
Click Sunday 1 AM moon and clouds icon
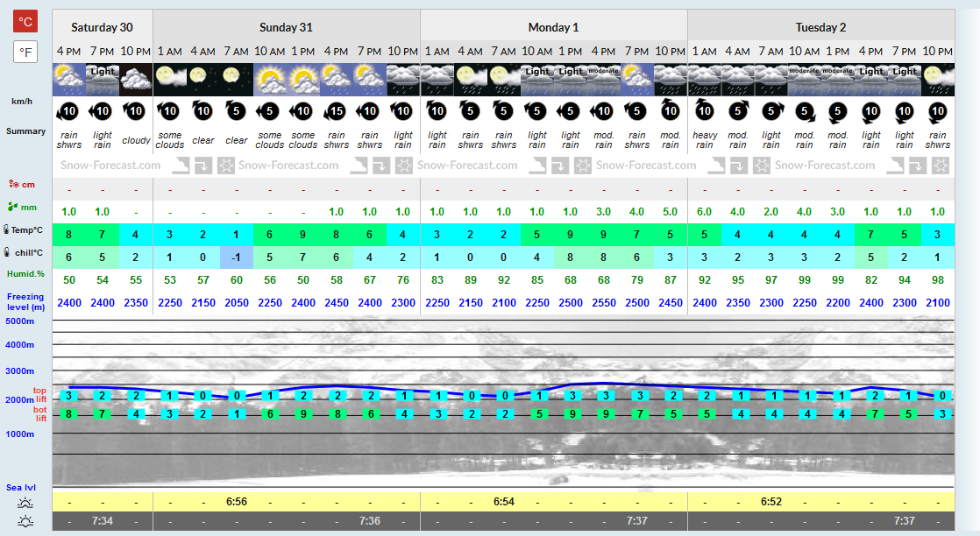(x=169, y=80)
